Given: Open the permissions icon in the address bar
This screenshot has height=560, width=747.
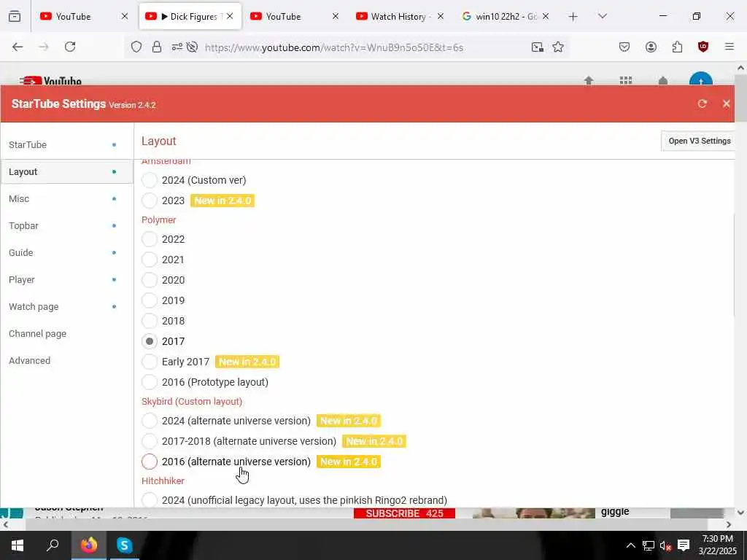Looking at the screenshot, I should [x=177, y=47].
